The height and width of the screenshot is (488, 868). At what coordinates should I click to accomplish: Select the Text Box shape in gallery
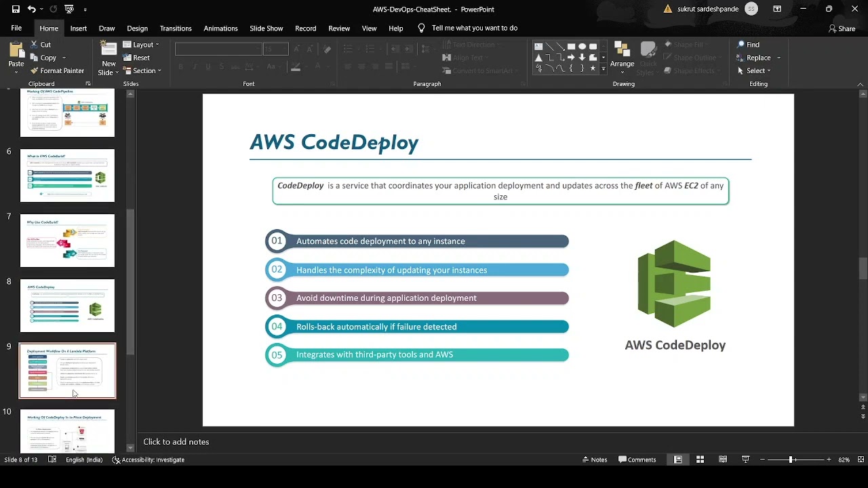(x=538, y=47)
